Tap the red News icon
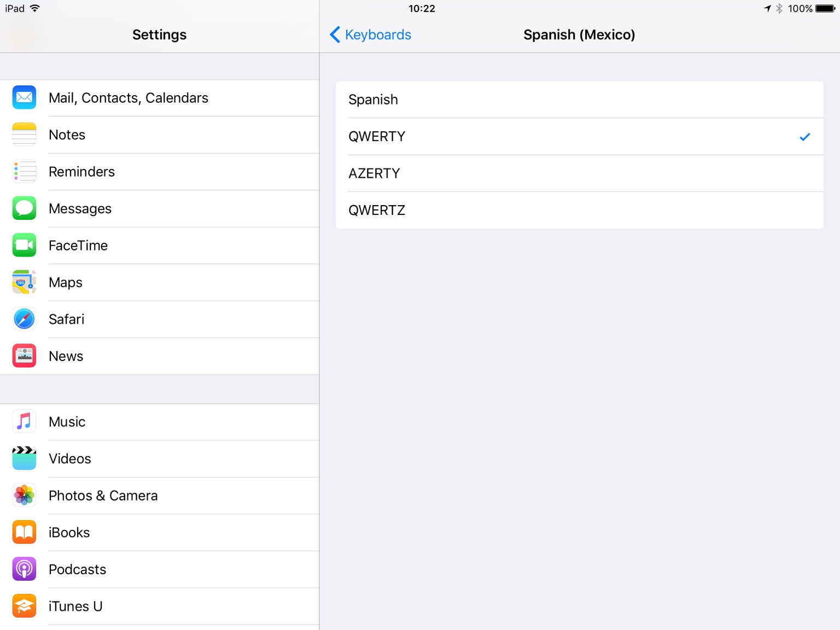The width and height of the screenshot is (840, 630). coord(24,356)
